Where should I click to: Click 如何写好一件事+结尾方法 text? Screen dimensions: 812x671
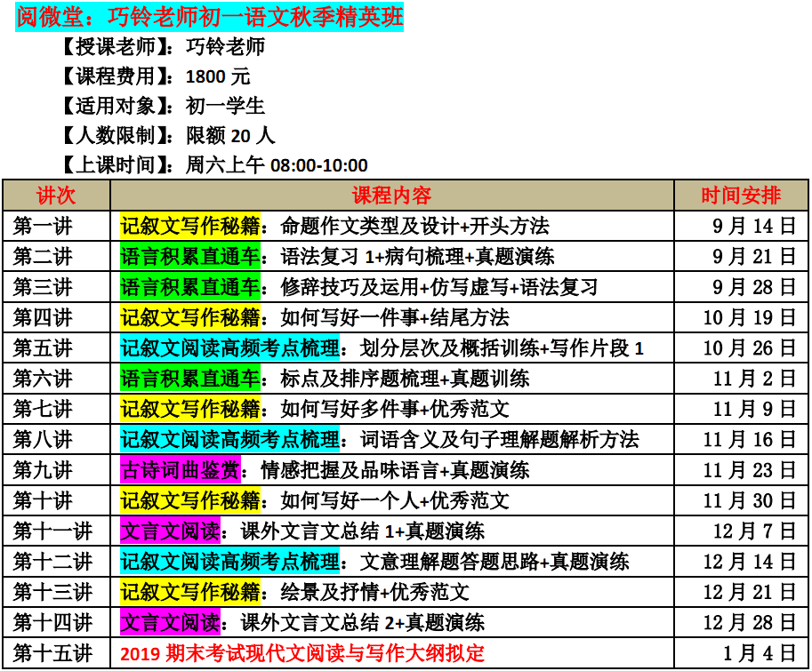pos(395,317)
